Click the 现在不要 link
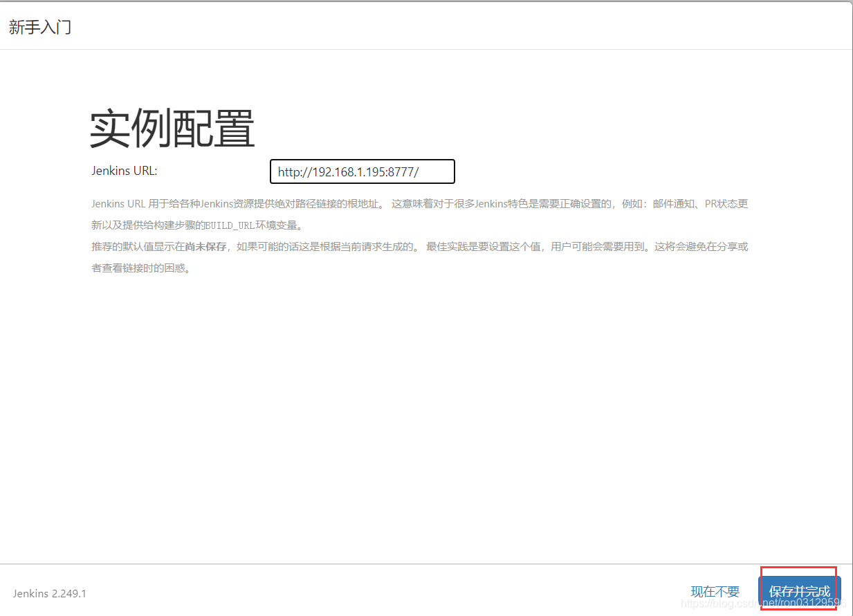This screenshot has width=853, height=616. 715,592
